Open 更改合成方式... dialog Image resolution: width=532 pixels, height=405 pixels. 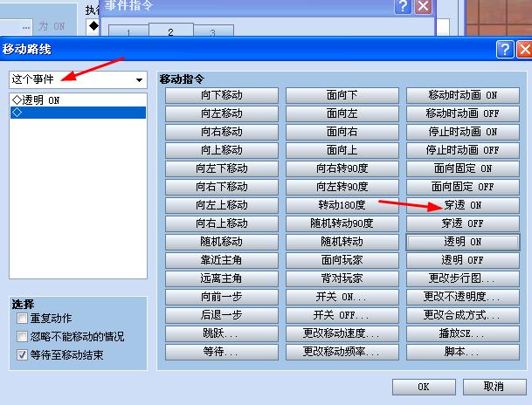tap(463, 315)
